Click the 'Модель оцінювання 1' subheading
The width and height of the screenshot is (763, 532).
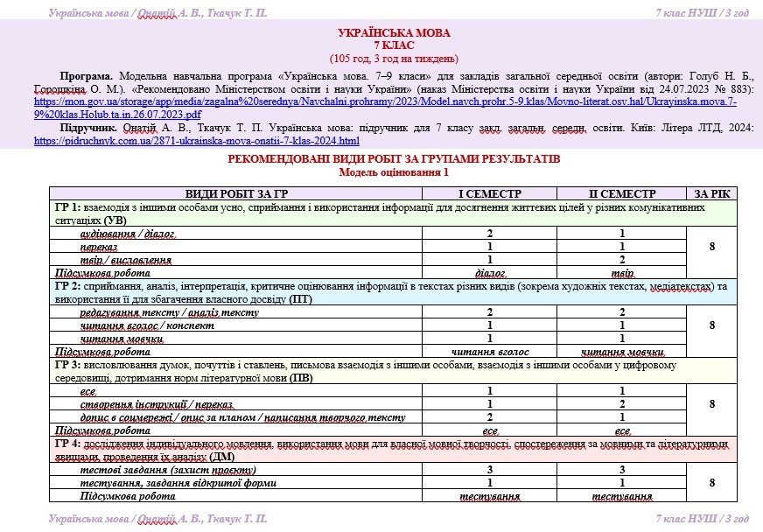394,172
